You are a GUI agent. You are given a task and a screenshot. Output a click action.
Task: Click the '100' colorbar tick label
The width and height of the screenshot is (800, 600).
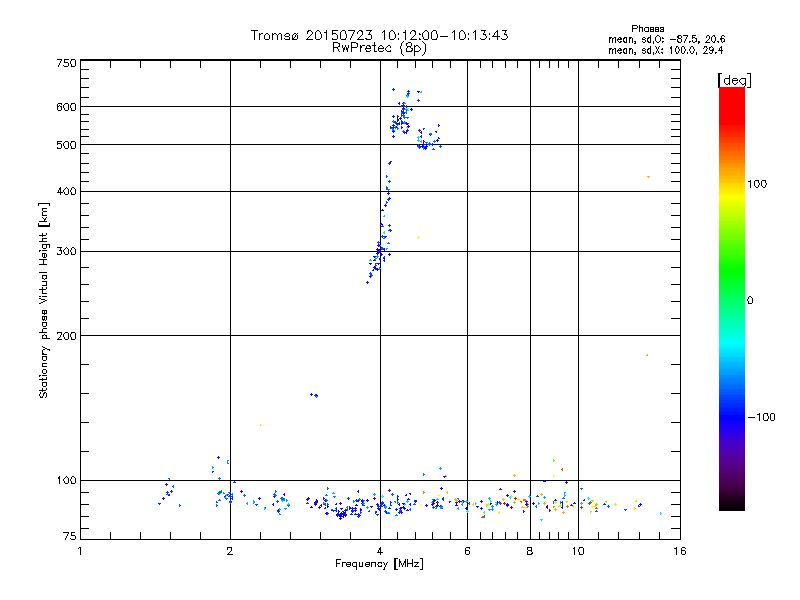757,184
